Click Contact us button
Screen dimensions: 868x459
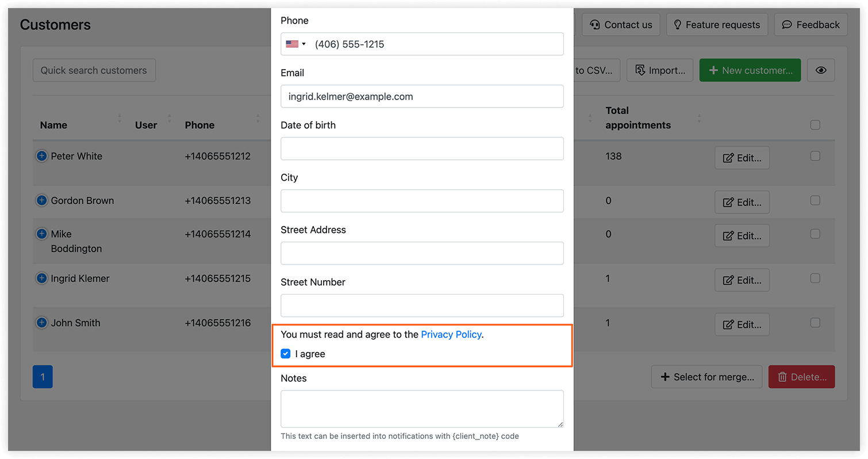(x=621, y=25)
